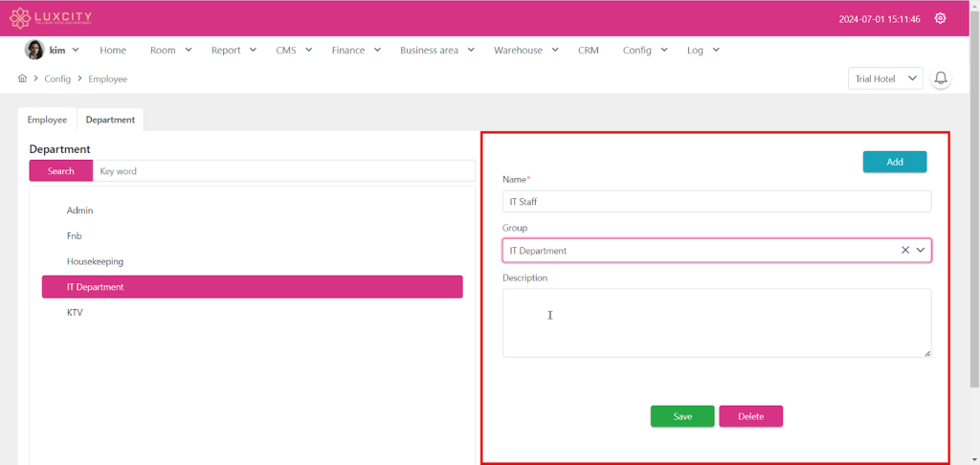Expand the Group dropdown arrow
This screenshot has width=980, height=465.
click(x=922, y=250)
